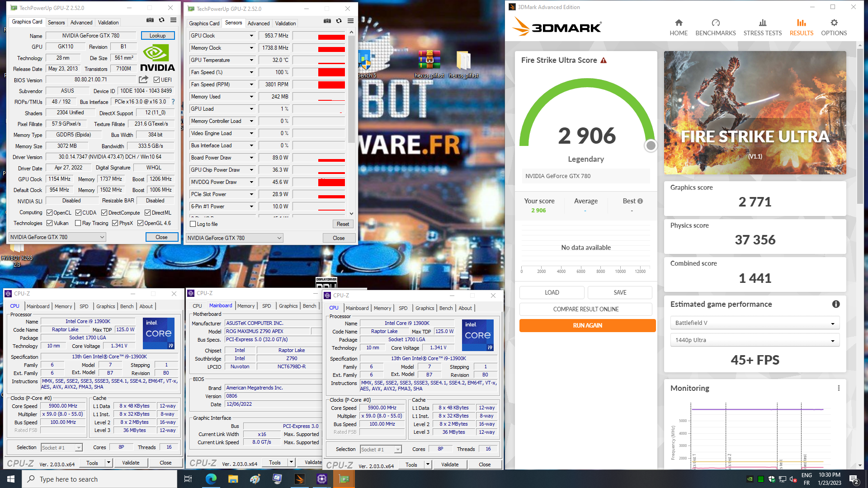The height and width of the screenshot is (488, 868).
Task: Open File Explorer from the taskbar
Action: pyautogui.click(x=233, y=479)
